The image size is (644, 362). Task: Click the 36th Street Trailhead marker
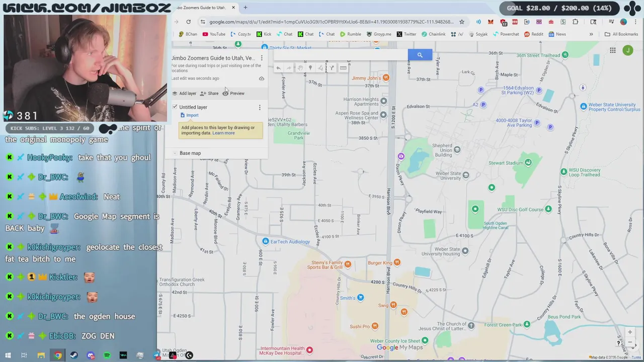tap(565, 54)
